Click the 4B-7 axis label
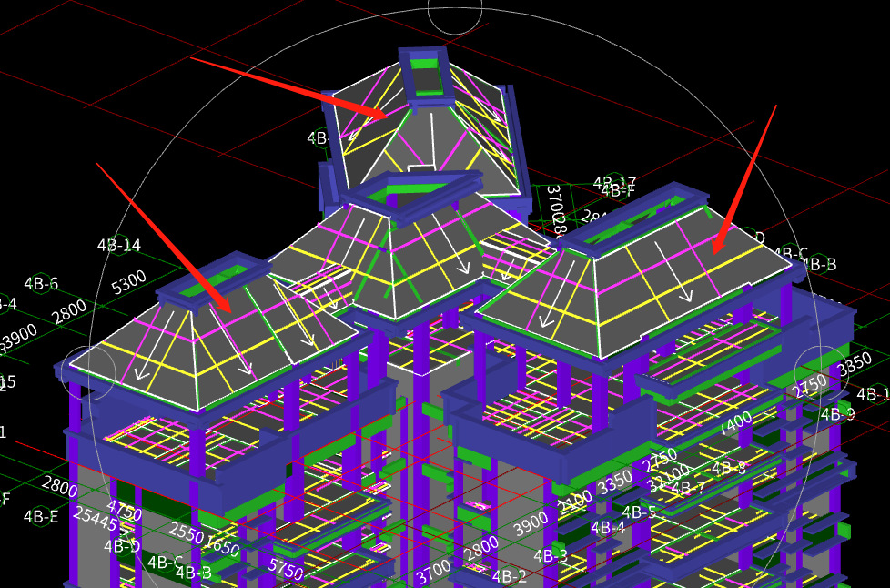Viewport: 890px width, 588px height. [688, 488]
